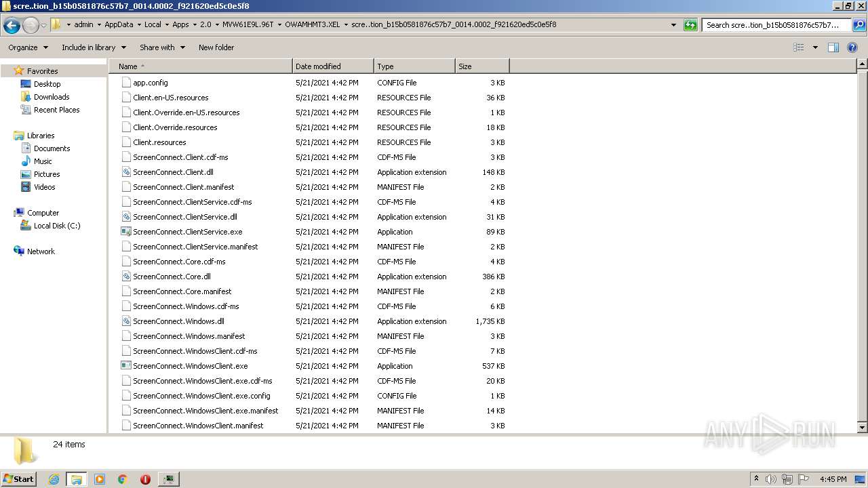868x488 pixels.
Task: Click the volume speaker tray icon
Action: coord(771,479)
